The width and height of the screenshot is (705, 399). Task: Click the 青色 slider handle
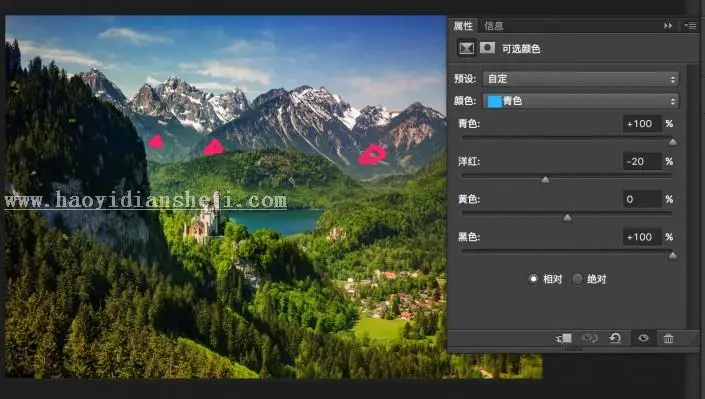[x=673, y=142]
